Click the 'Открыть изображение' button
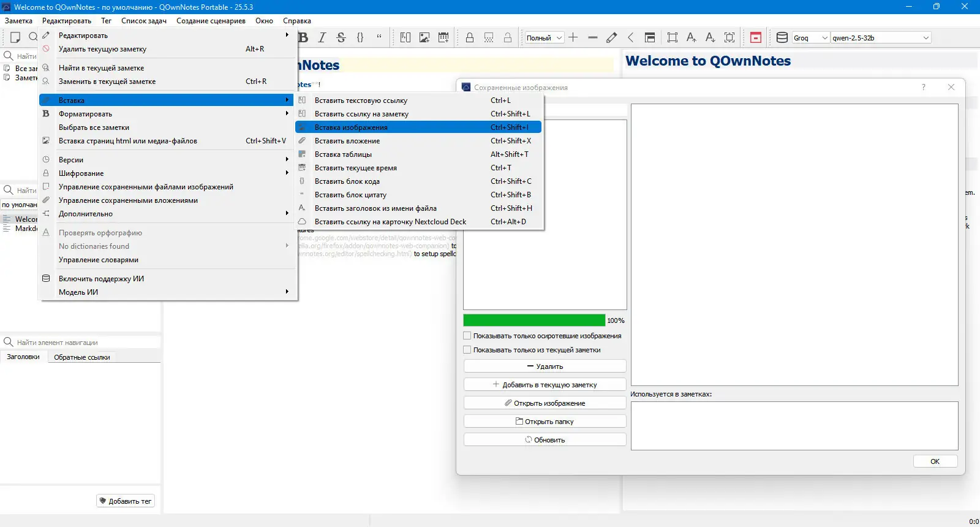Screen dimensions: 980x527 [545, 403]
